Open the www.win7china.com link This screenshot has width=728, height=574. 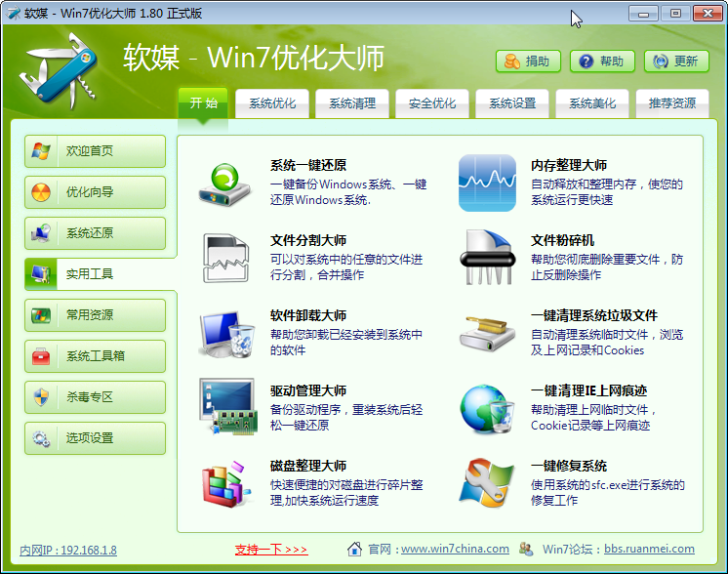coord(455,549)
